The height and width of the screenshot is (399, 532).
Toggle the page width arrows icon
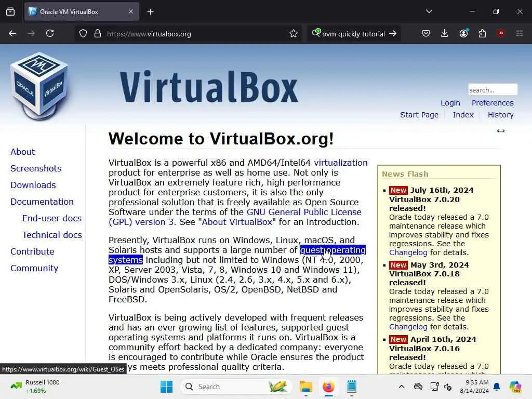(501, 131)
